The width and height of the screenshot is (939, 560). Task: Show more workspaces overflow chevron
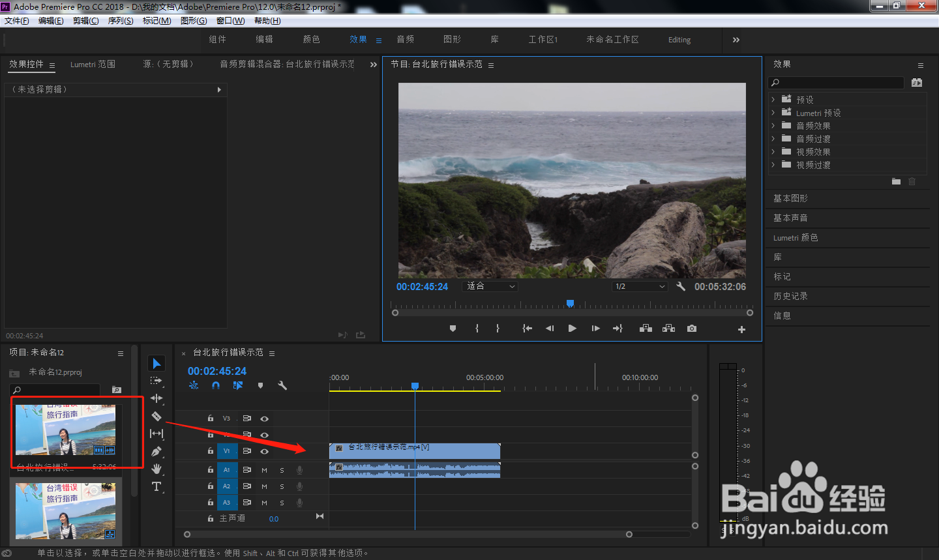(736, 40)
